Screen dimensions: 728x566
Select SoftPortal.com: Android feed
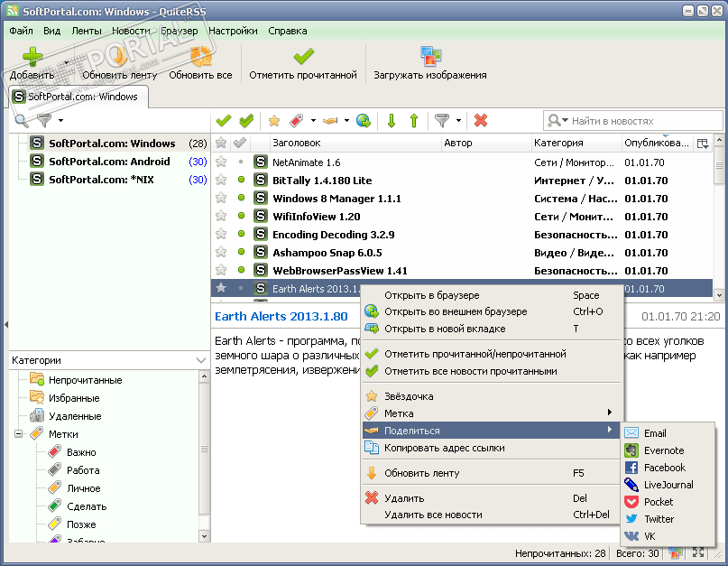(109, 162)
